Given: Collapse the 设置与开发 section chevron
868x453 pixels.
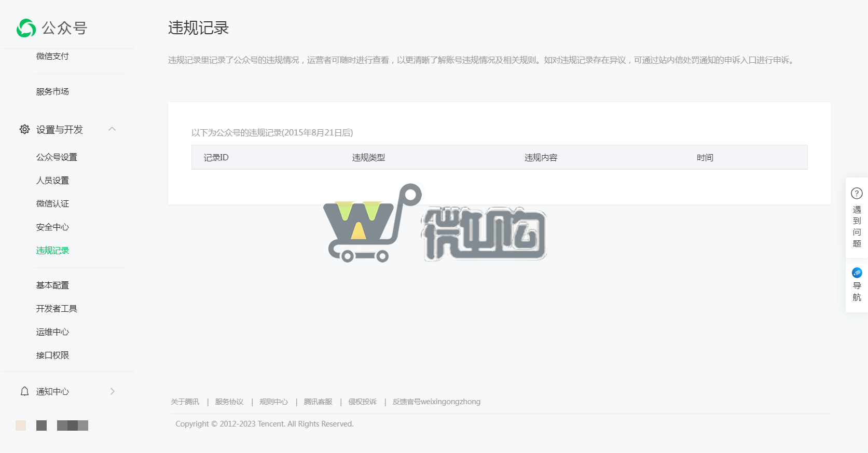Looking at the screenshot, I should pyautogui.click(x=112, y=129).
